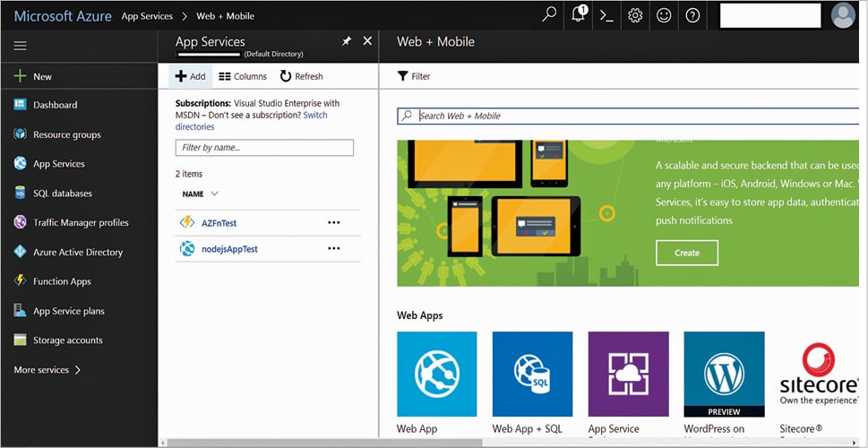Open the Cloud Shell icon in top bar

point(606,15)
